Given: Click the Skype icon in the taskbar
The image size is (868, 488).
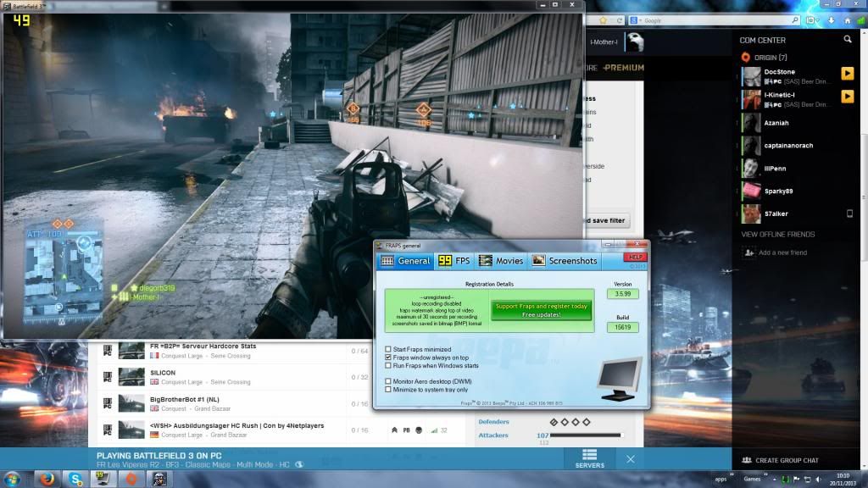Looking at the screenshot, I should pyautogui.click(x=75, y=480).
